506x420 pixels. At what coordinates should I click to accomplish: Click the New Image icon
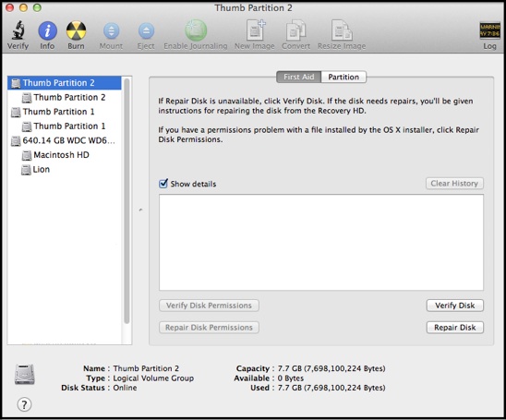click(x=255, y=30)
